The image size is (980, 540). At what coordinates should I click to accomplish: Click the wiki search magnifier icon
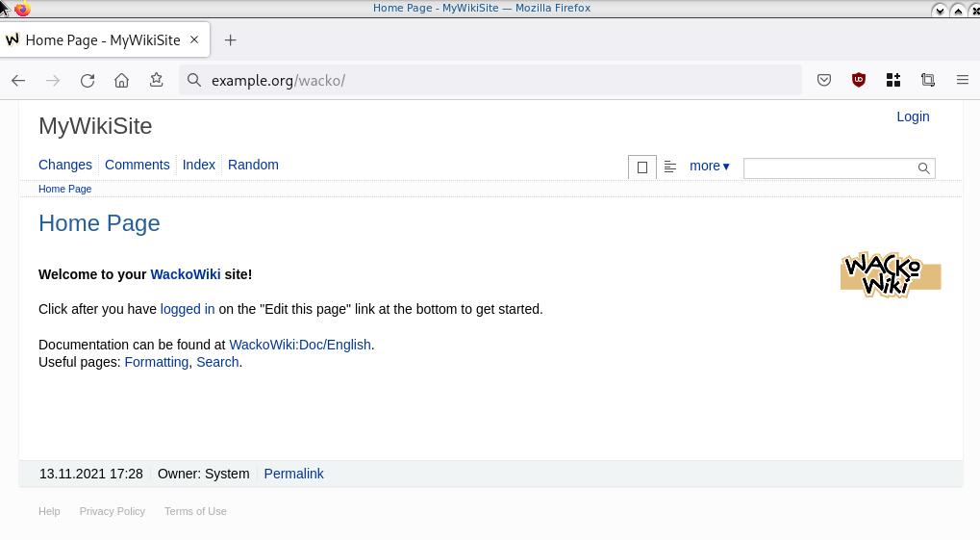(x=923, y=168)
